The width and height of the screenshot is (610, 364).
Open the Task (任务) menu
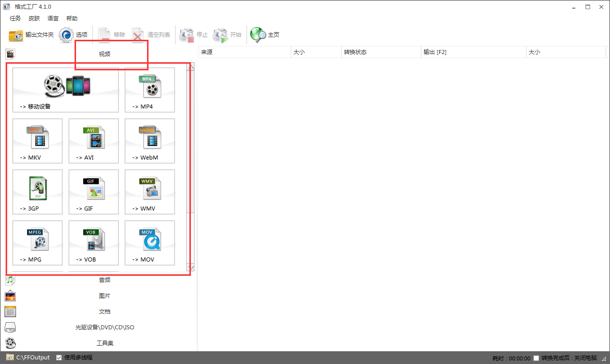(x=15, y=18)
